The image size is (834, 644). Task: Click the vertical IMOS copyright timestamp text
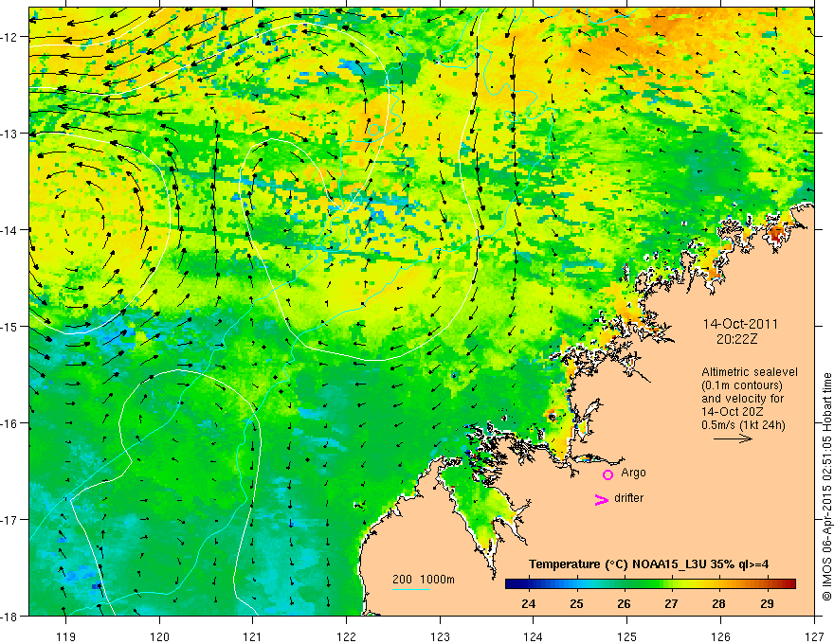click(826, 488)
